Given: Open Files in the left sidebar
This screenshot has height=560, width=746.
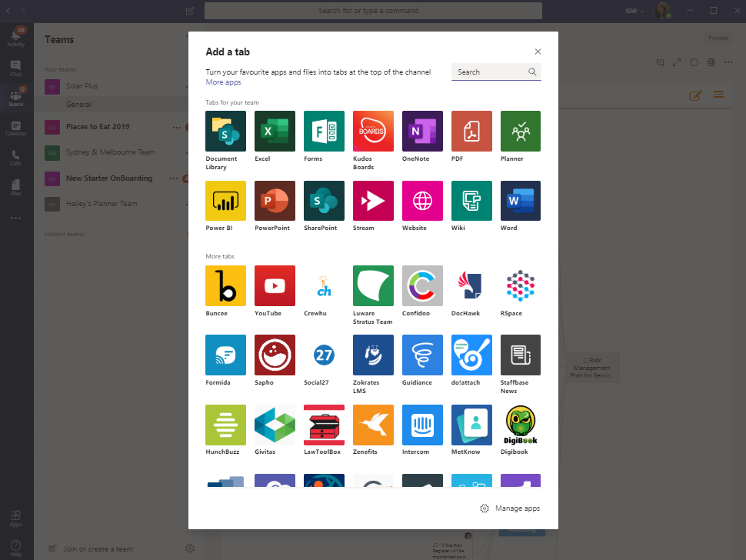Looking at the screenshot, I should (x=15, y=188).
